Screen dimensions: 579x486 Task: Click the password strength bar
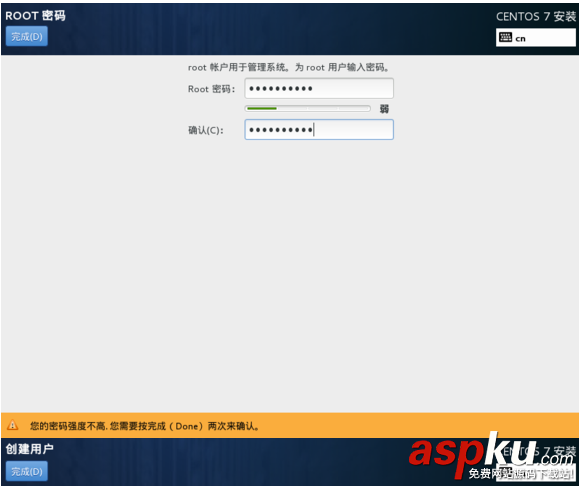pos(308,109)
